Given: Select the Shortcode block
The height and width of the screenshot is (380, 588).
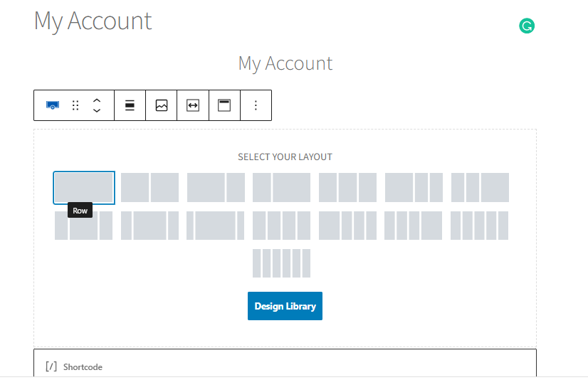Looking at the screenshot, I should [x=285, y=363].
